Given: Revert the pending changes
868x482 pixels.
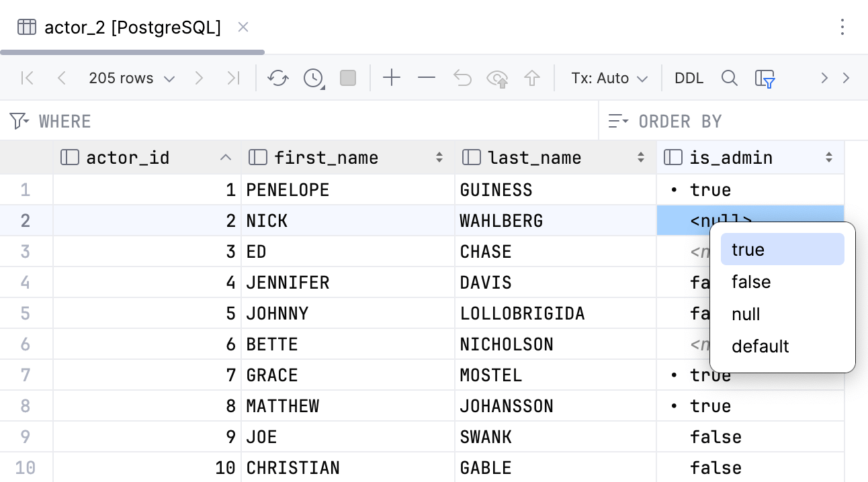Looking at the screenshot, I should tap(462, 78).
